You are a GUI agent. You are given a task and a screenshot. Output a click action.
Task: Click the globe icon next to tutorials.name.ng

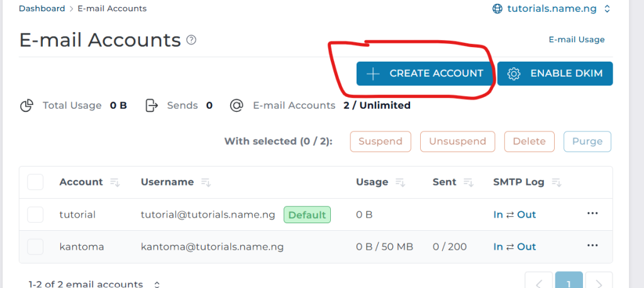pyautogui.click(x=497, y=9)
